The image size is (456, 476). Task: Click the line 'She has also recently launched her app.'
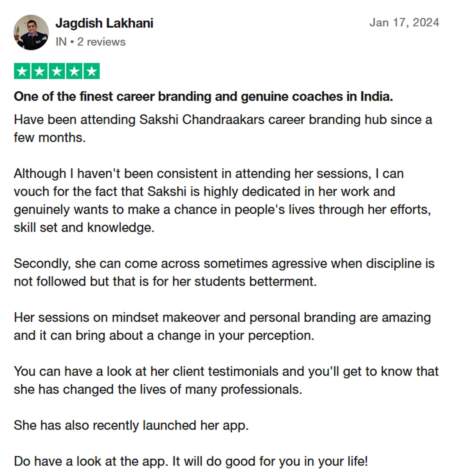pyautogui.click(x=131, y=425)
